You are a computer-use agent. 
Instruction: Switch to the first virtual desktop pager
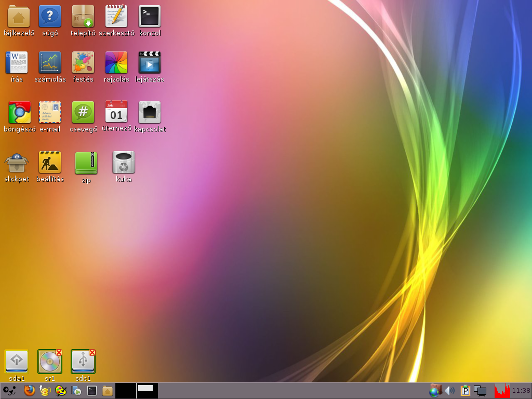(x=126, y=391)
